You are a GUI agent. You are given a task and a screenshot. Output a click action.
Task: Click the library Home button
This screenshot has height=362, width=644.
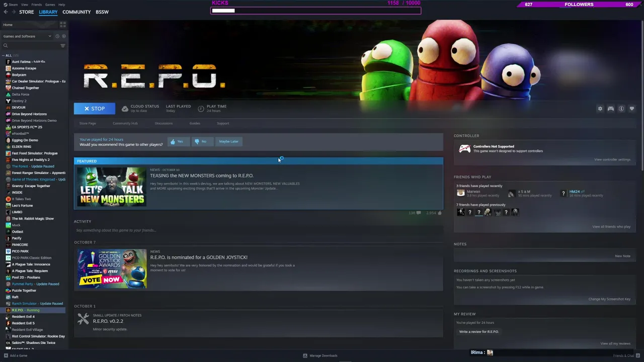pyautogui.click(x=29, y=25)
